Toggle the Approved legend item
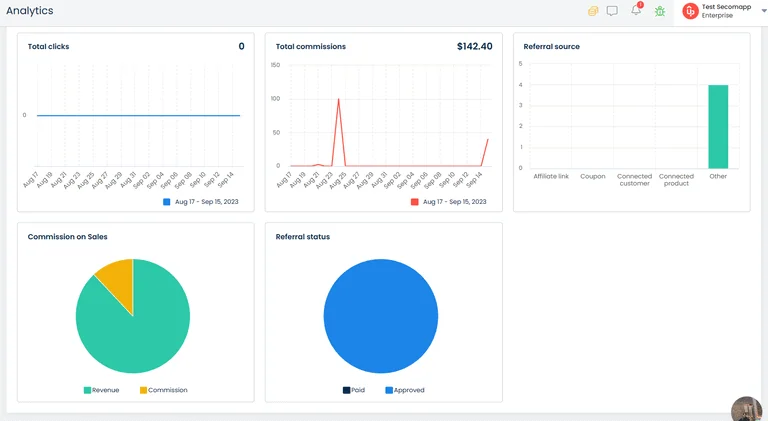768x421 pixels. 404,390
